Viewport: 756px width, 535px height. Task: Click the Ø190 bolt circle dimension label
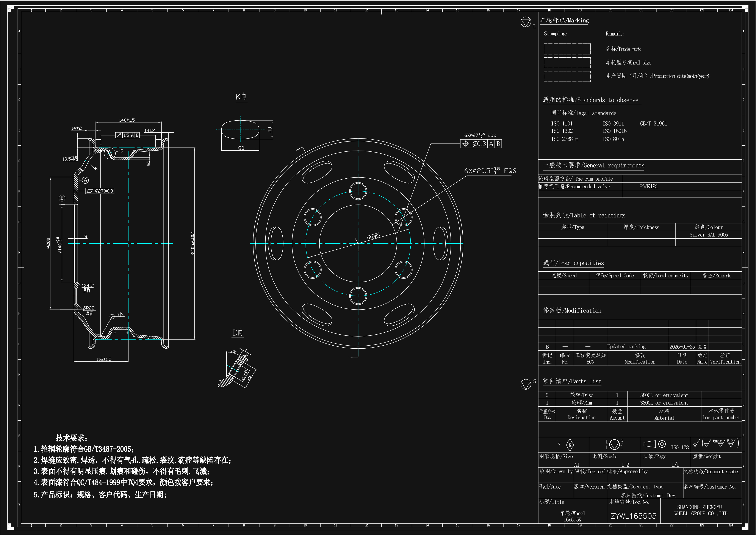[374, 236]
